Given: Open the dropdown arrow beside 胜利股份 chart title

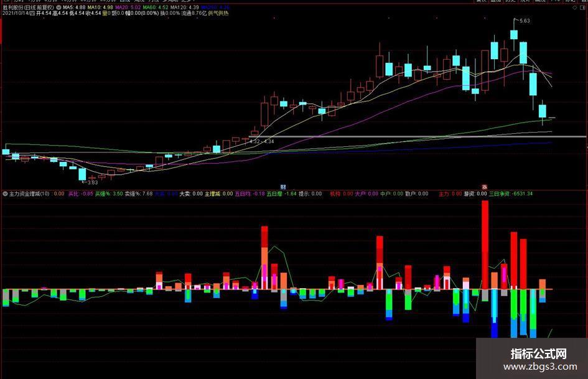Looking at the screenshot, I should point(59,7).
